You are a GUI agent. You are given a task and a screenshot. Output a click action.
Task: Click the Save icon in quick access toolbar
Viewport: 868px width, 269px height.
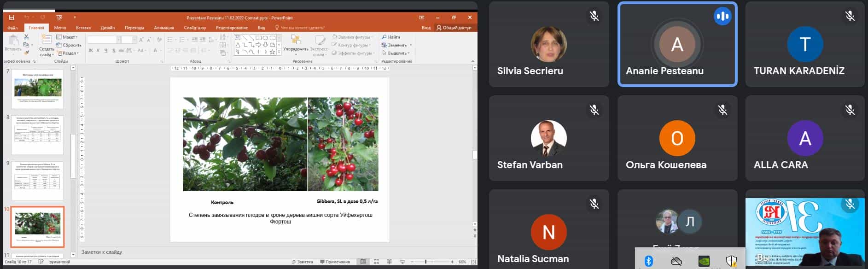(x=12, y=18)
